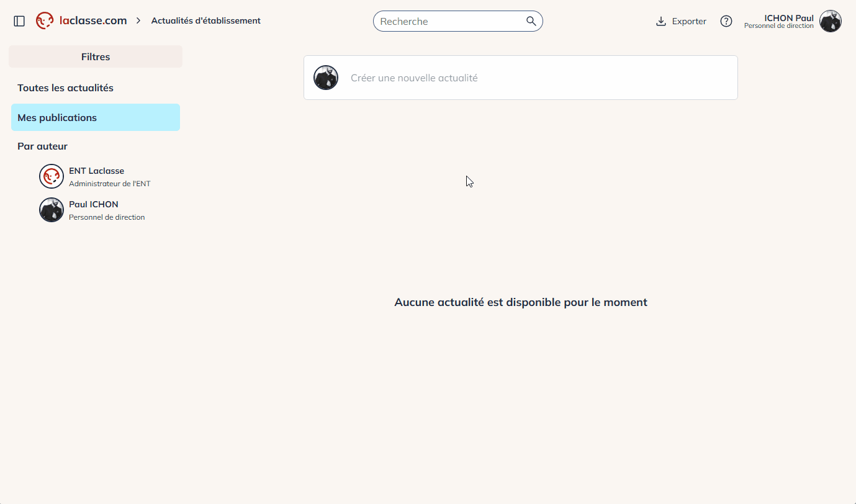The width and height of the screenshot is (856, 504).
Task: Toggle the sidebar panel icon
Action: [19, 21]
